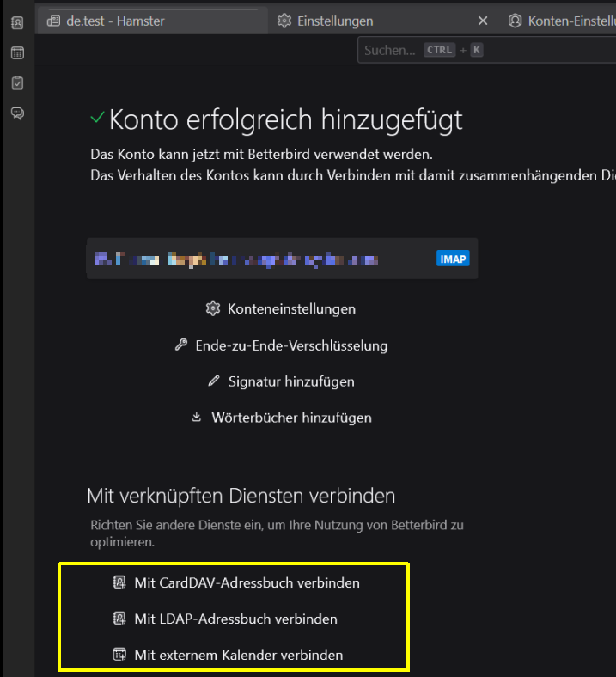Screen dimensions: 616x677
Task: Open the Calendar sidebar icon
Action: tap(17, 52)
